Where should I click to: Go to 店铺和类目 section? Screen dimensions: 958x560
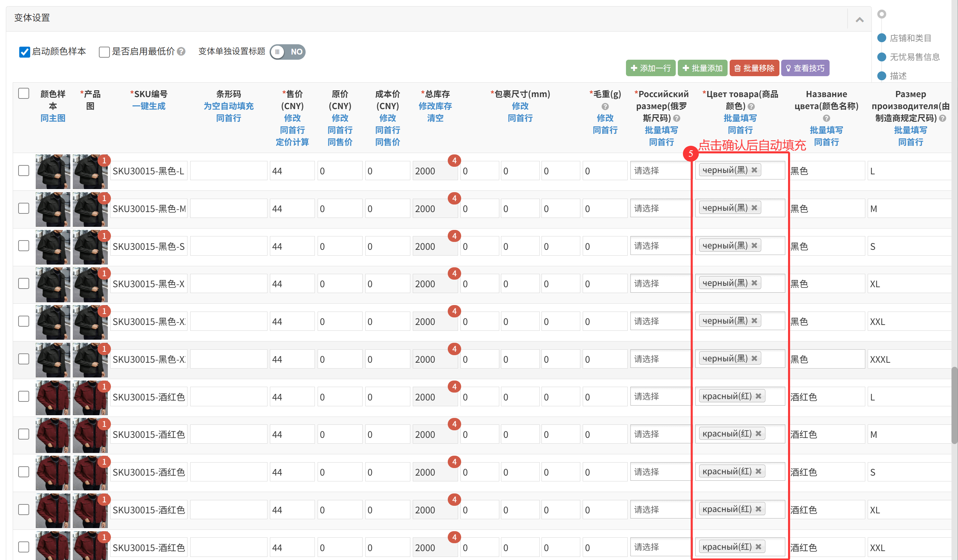click(x=910, y=38)
